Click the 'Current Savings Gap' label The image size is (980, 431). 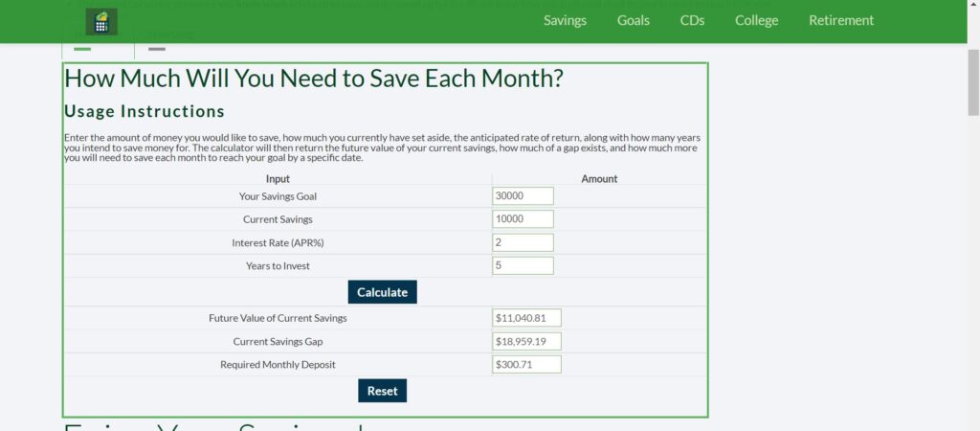point(278,342)
